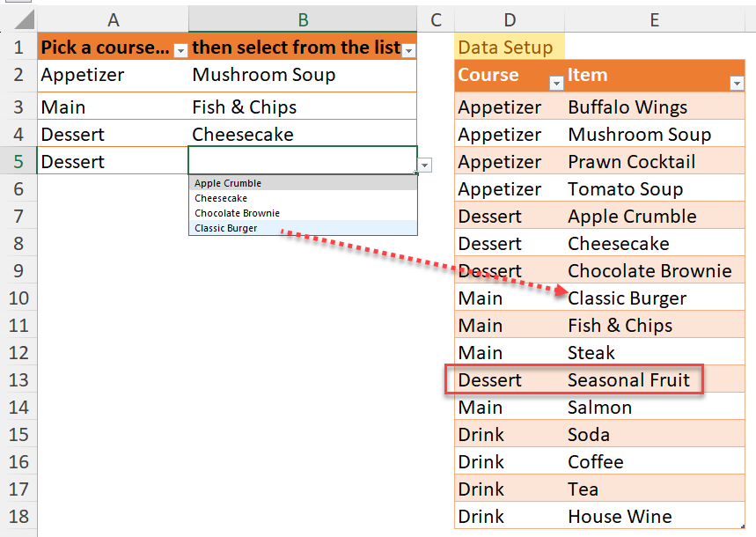Click the data validation arrow beside cell B5

point(425,166)
